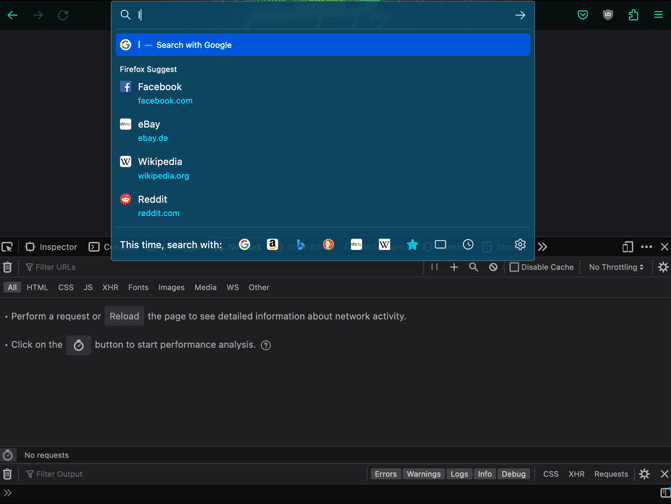The image size is (671, 504).
Task: Activate the element picker tool
Action: click(8, 247)
